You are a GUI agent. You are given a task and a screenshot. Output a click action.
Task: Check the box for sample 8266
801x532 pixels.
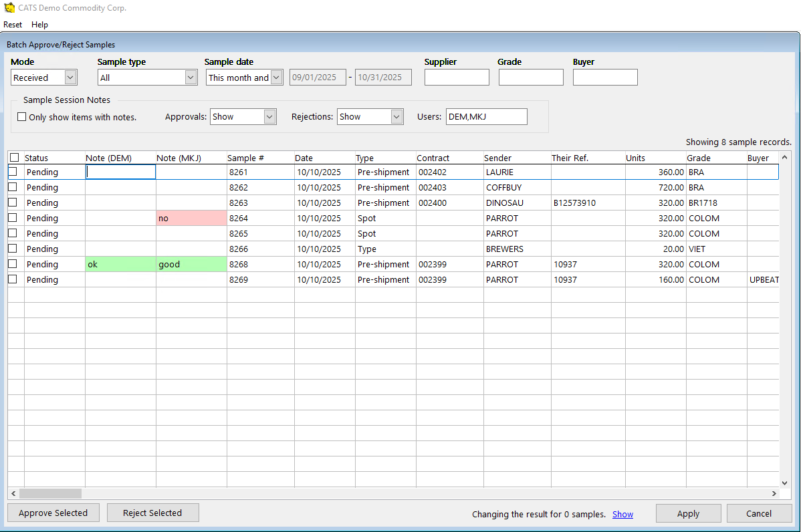[x=13, y=249]
